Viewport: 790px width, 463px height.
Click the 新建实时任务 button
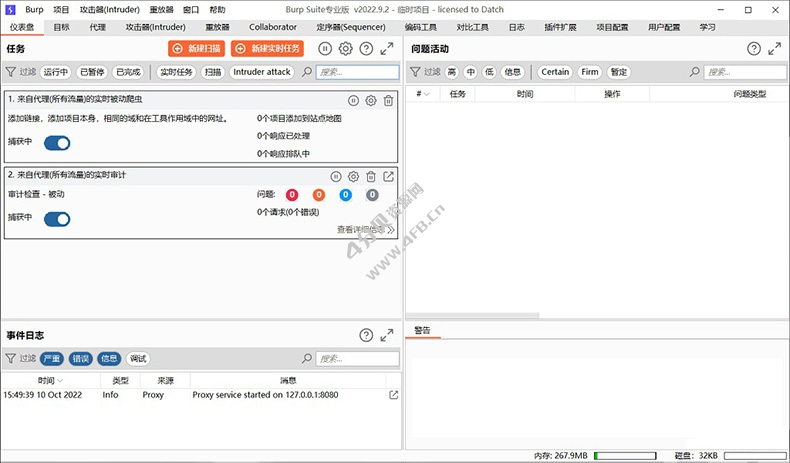pyautogui.click(x=267, y=49)
